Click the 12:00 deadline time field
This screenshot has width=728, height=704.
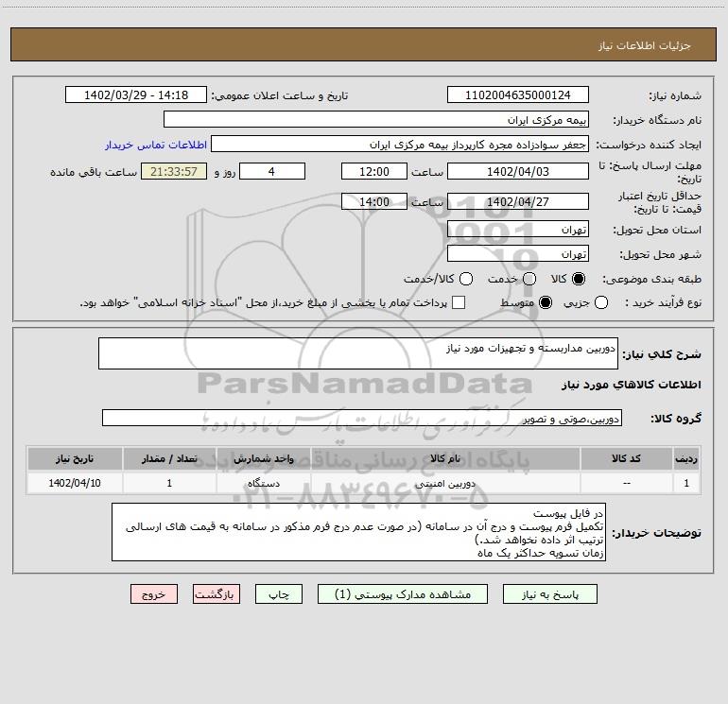(x=374, y=171)
